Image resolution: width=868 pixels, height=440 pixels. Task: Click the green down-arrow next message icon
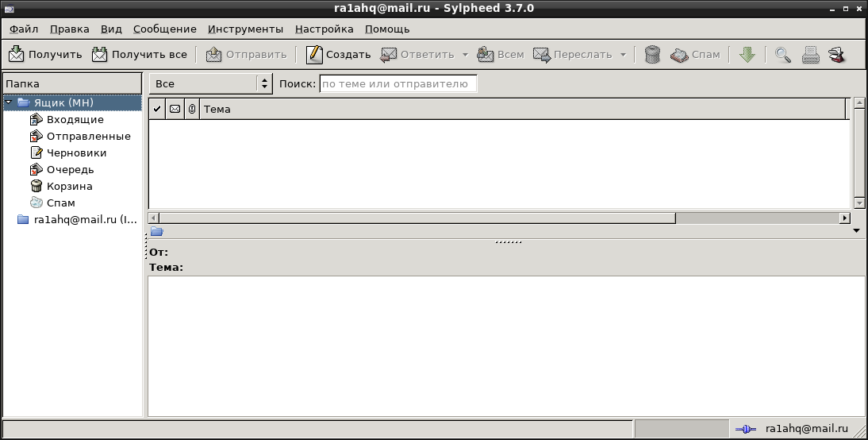[x=747, y=54]
